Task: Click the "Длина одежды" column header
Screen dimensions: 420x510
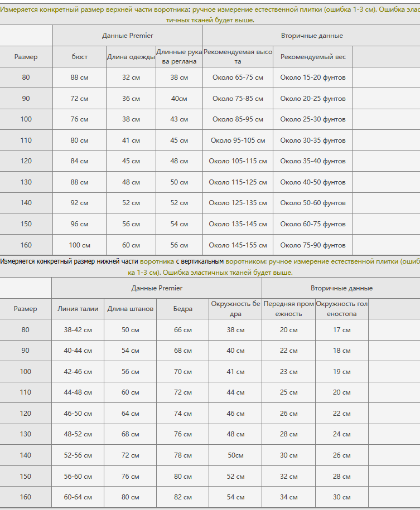Action: (x=131, y=57)
